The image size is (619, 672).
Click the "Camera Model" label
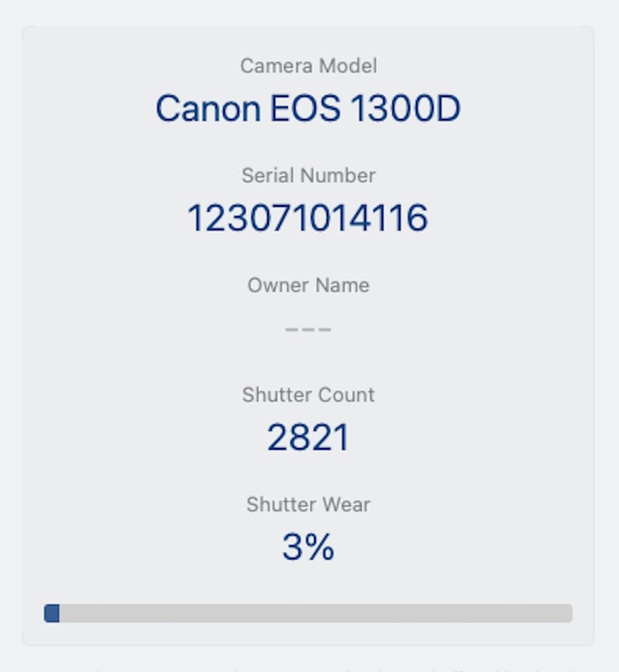308,66
